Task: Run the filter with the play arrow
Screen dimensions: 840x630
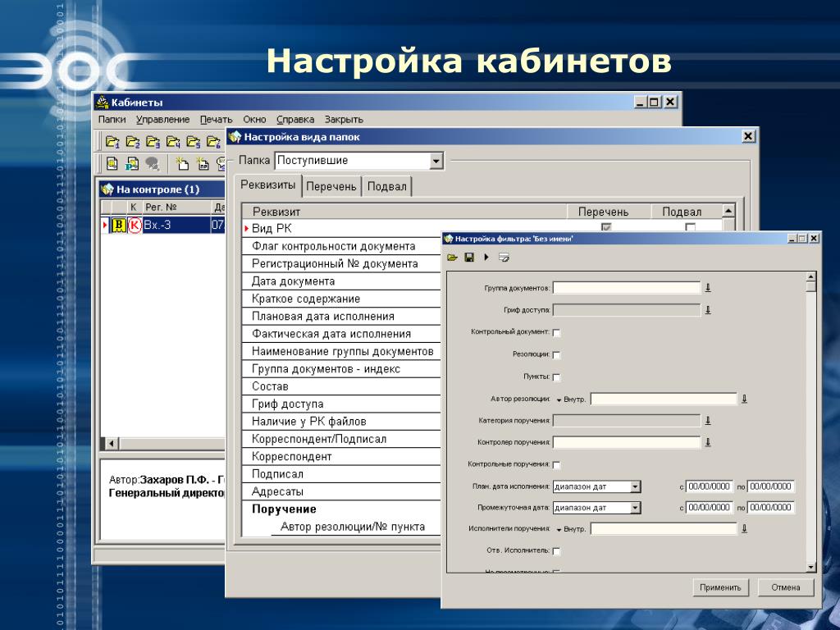Action: (x=486, y=258)
